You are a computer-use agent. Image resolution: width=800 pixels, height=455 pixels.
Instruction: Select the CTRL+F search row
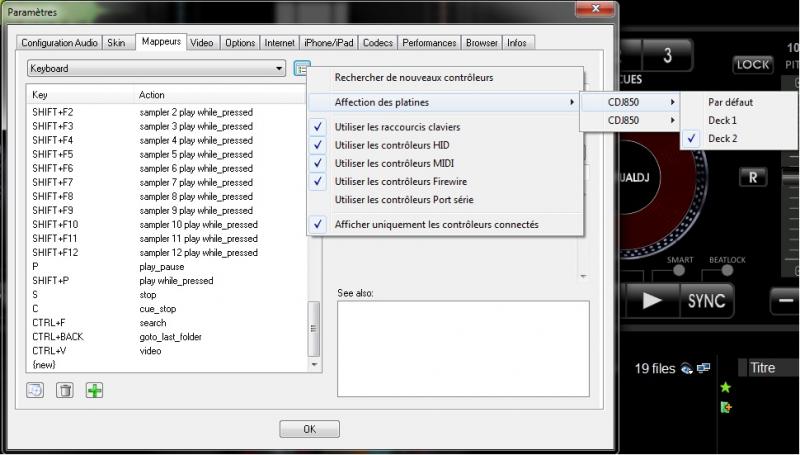click(167, 323)
